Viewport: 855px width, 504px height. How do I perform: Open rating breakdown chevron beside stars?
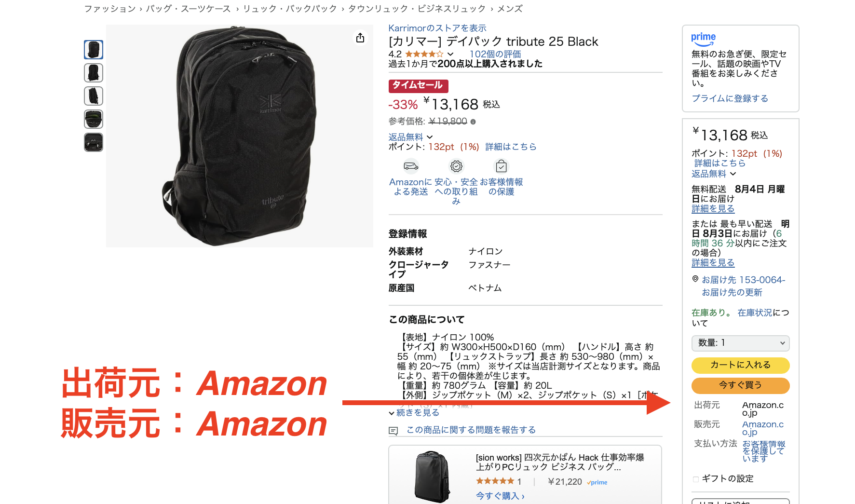(x=450, y=54)
